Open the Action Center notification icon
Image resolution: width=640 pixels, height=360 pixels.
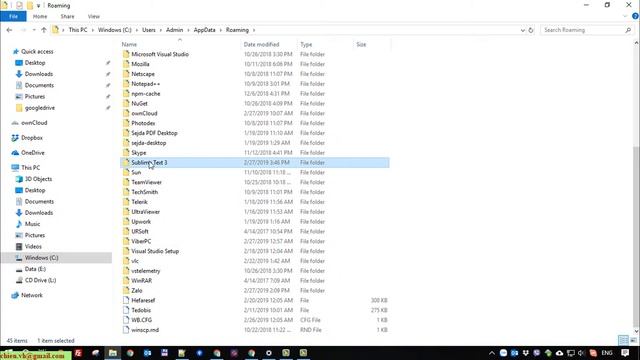(x=625, y=353)
